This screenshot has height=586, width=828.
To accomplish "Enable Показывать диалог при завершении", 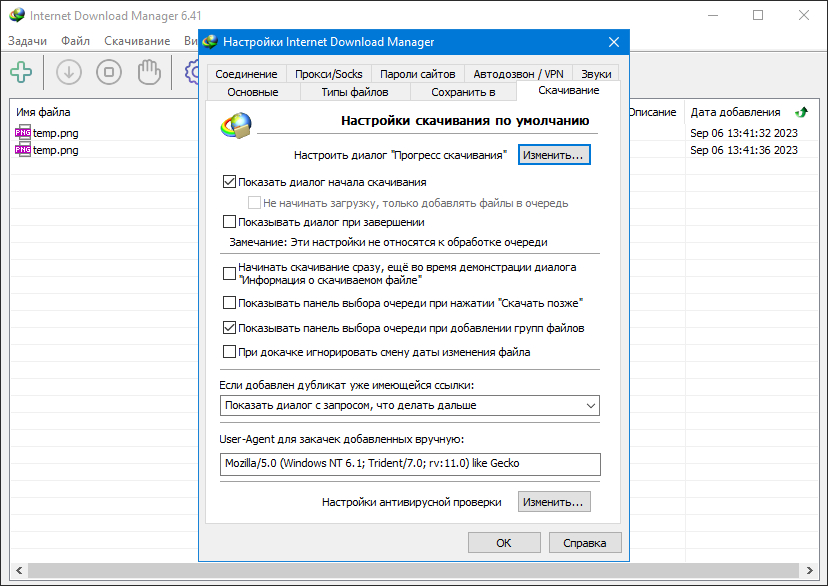I will [229, 222].
